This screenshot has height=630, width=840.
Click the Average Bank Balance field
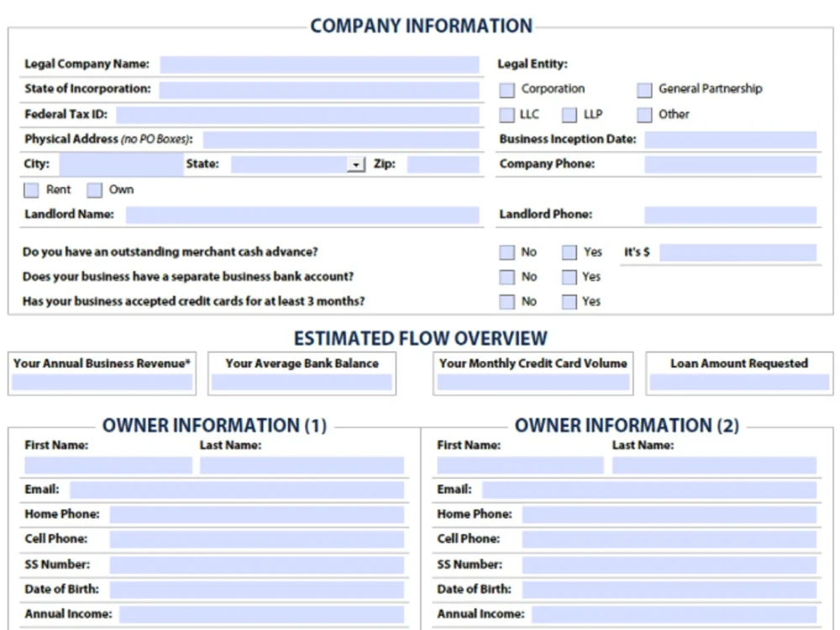pyautogui.click(x=302, y=382)
